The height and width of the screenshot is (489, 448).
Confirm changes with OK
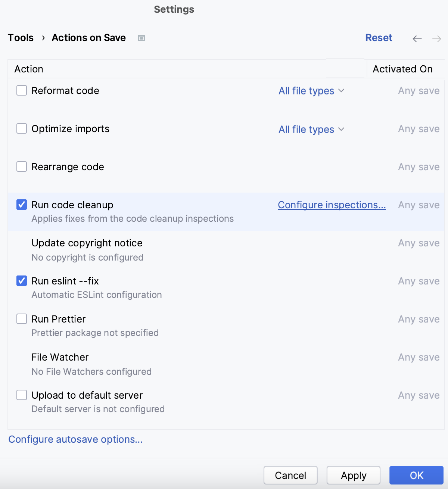416,475
